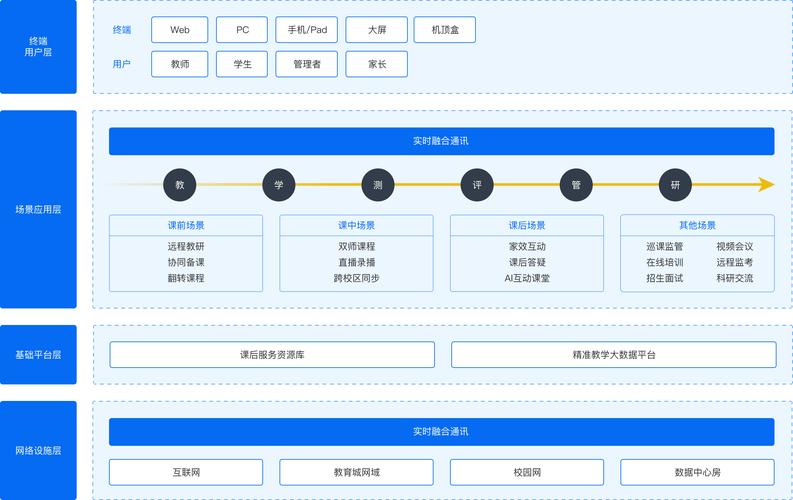Open the 课后服务资源库 box

(272, 355)
